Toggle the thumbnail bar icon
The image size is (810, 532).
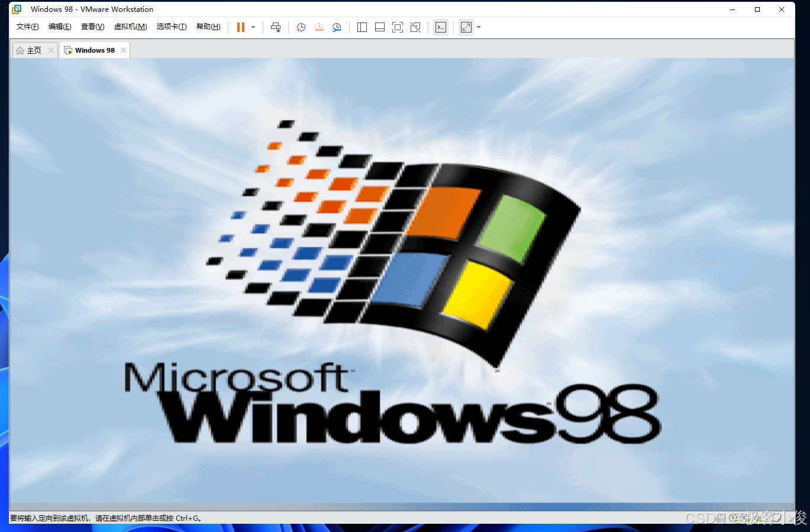[x=380, y=27]
